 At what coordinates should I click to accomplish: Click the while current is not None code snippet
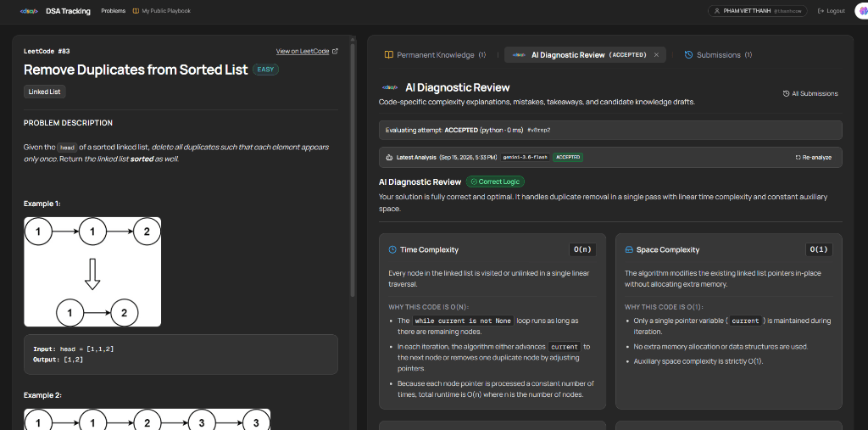tap(463, 321)
